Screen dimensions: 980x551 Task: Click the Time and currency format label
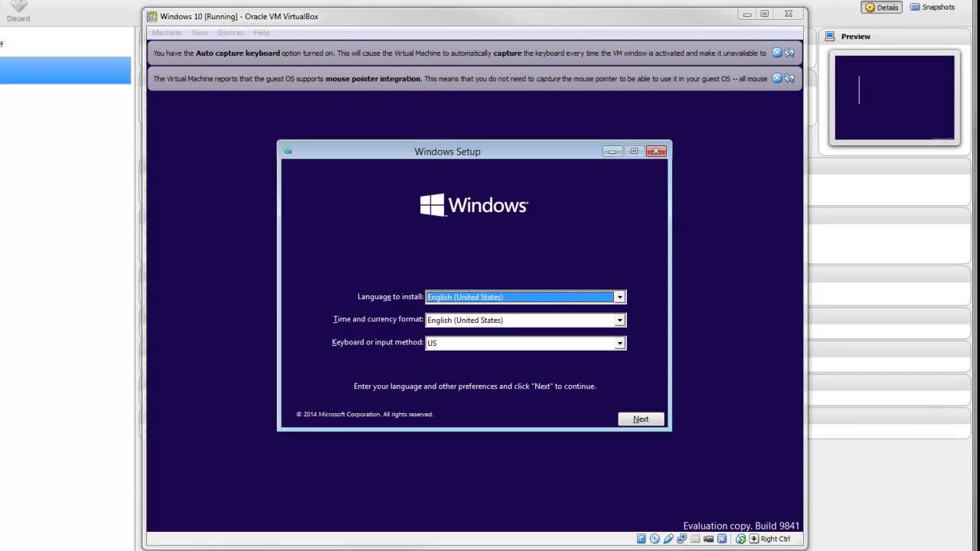tap(378, 319)
